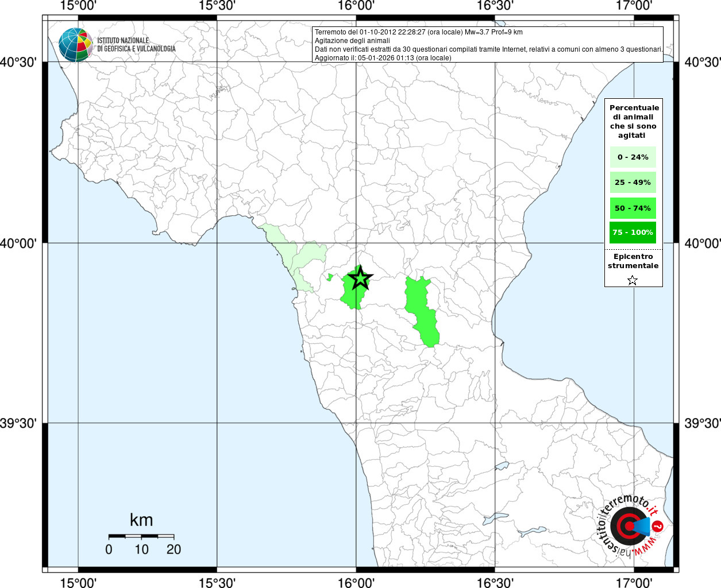Click the 'Istituto Nazionale di Geofisica e Vulcanologia' text
721x588 pixels.
tap(136, 45)
